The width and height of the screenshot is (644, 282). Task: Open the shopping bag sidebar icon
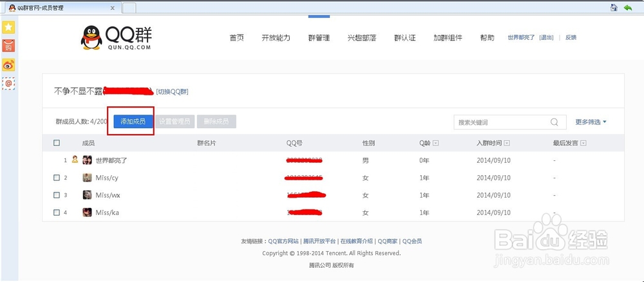[x=8, y=46]
